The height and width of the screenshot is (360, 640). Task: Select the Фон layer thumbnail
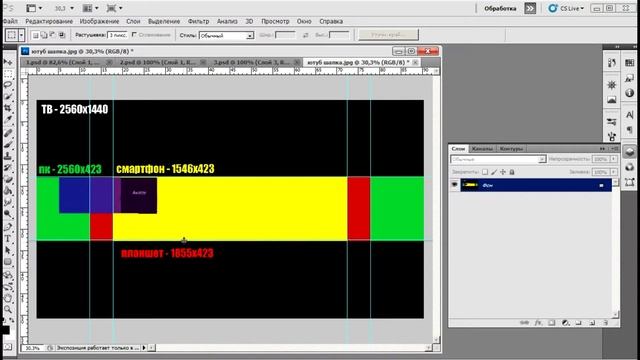(x=469, y=185)
